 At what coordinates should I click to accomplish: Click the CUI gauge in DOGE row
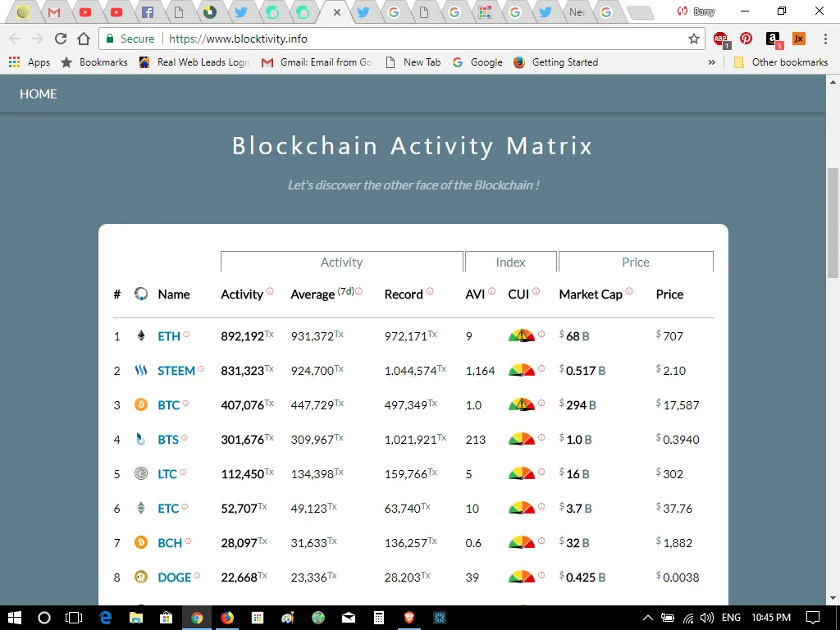click(521, 577)
